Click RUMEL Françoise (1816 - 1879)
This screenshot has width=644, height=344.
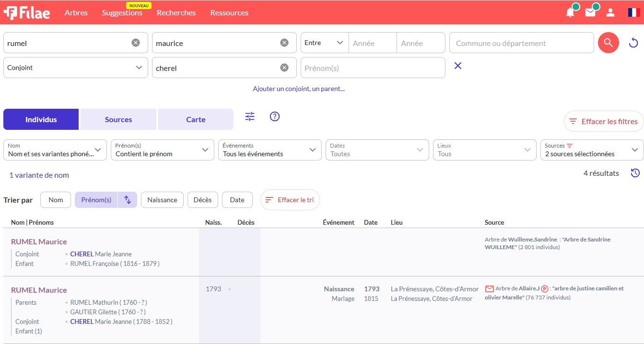(115, 264)
